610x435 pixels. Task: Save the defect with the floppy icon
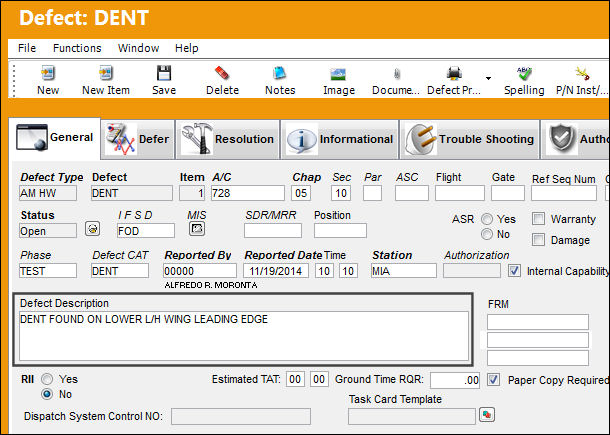[x=164, y=73]
